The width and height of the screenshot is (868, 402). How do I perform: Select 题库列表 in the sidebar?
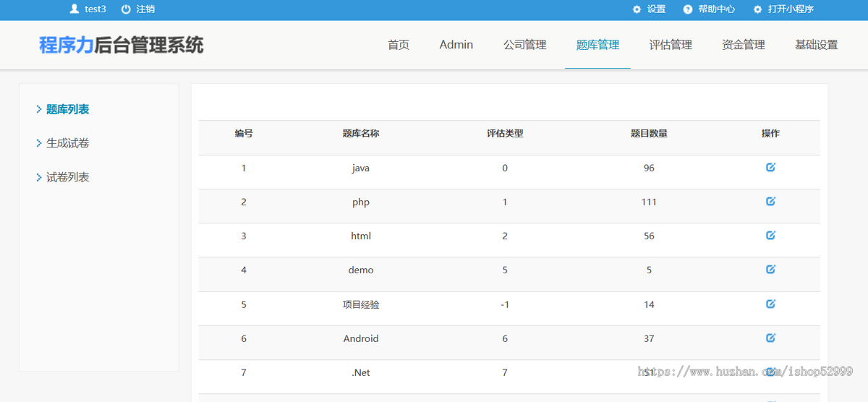point(68,109)
